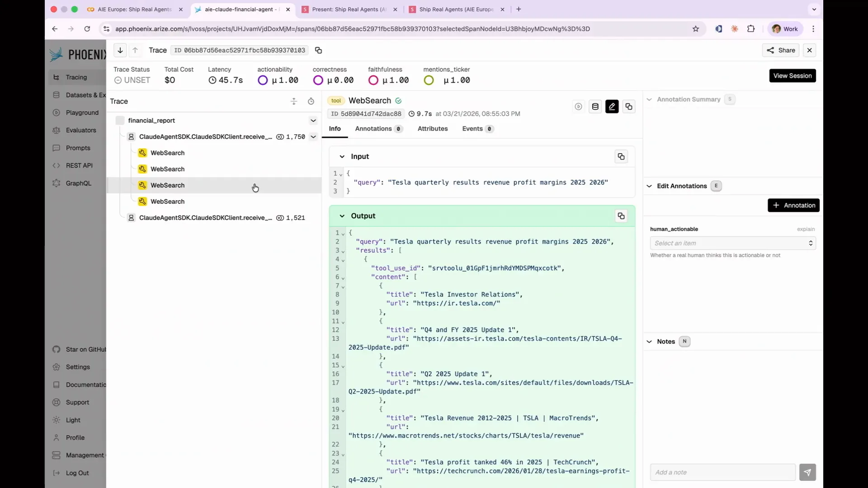Select the second WebSearch span
Image resolution: width=868 pixels, height=488 pixels.
click(x=214, y=169)
